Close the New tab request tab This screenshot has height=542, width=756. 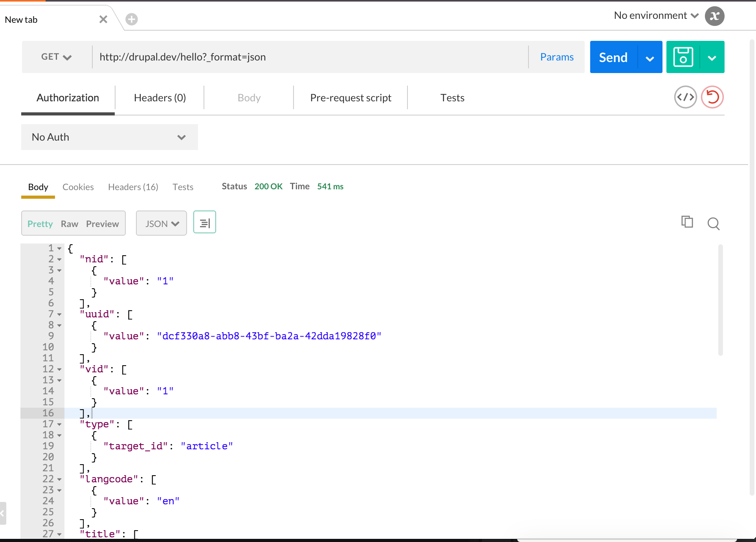point(103,19)
